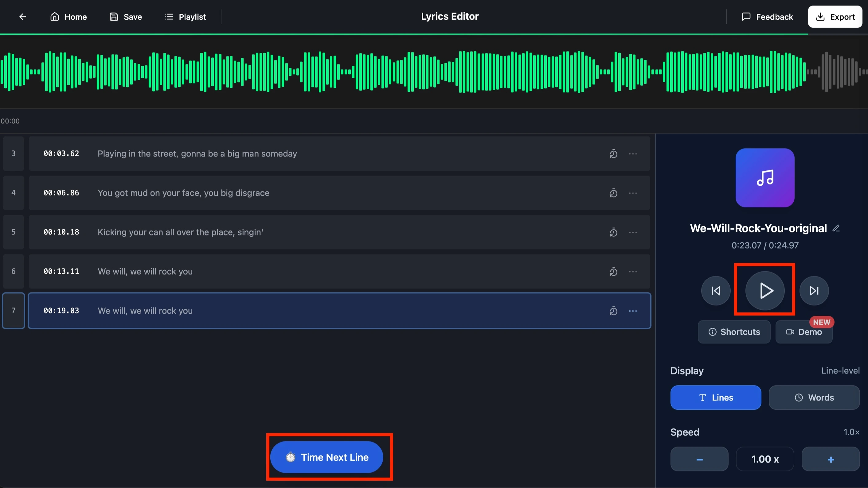Open three-dot menu on line 7

click(633, 311)
